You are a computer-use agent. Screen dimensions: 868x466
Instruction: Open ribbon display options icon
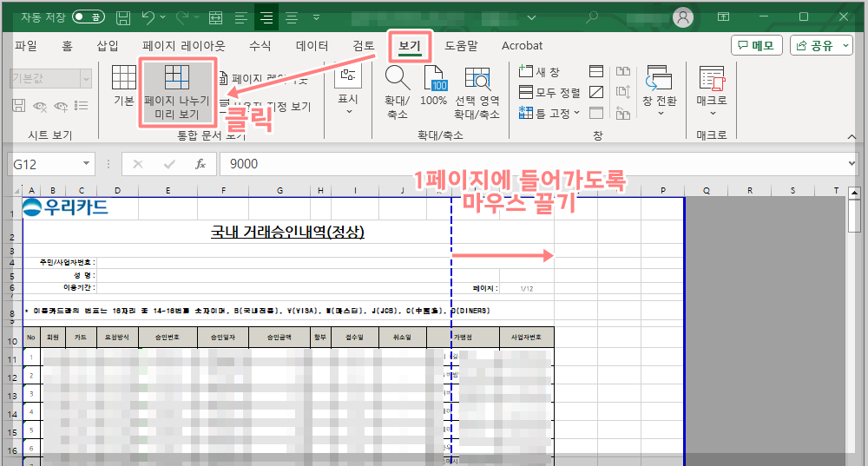pos(723,17)
